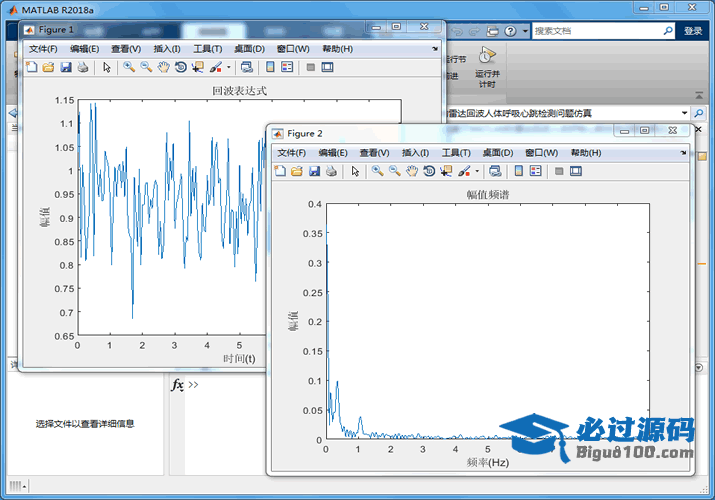Image resolution: width=715 pixels, height=500 pixels.
Task: Dock Figure 1 using menu bar arrow
Action: point(435,49)
